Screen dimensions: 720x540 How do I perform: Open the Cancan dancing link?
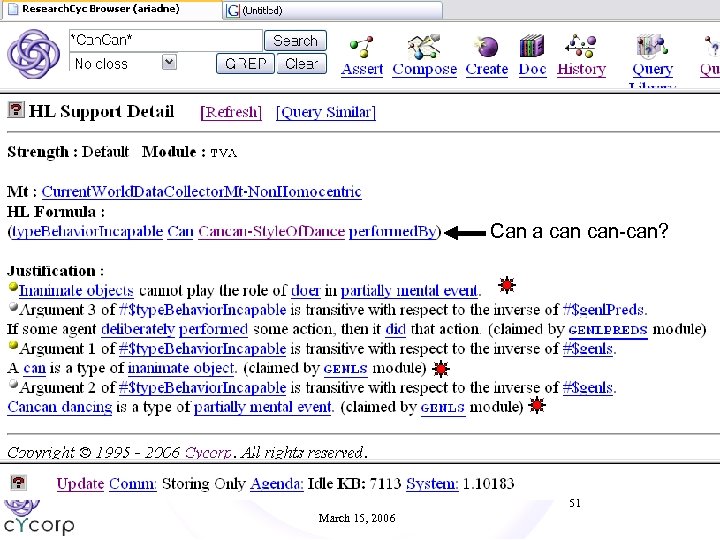(60, 407)
